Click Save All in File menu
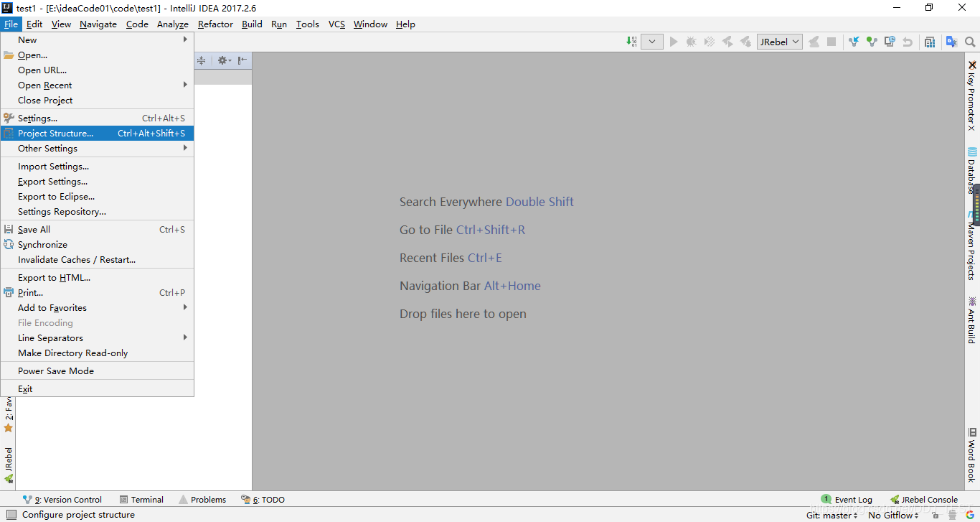Viewport: 980px width, 522px height. (x=98, y=230)
